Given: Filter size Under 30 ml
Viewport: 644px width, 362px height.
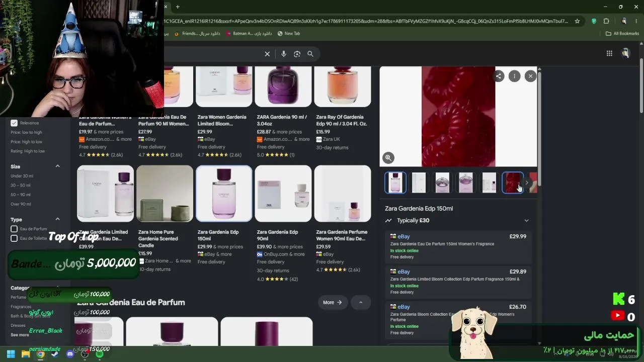Looking at the screenshot, I should click(22, 176).
